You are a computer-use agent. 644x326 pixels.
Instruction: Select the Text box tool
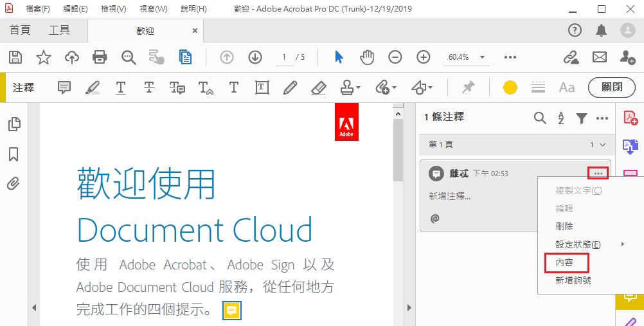pos(262,87)
